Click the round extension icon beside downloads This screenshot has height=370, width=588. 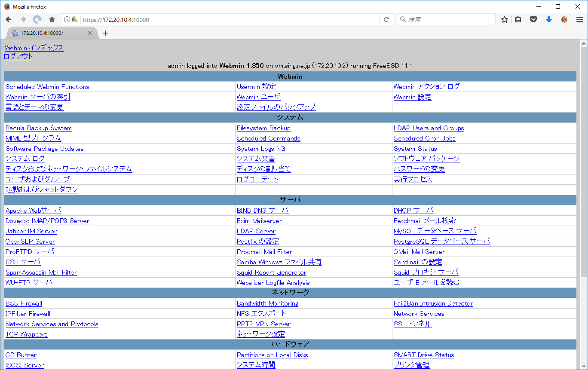point(564,19)
